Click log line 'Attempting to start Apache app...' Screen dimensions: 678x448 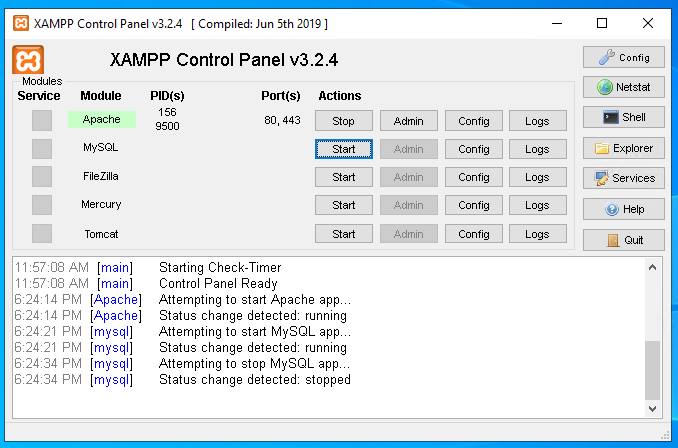255,299
